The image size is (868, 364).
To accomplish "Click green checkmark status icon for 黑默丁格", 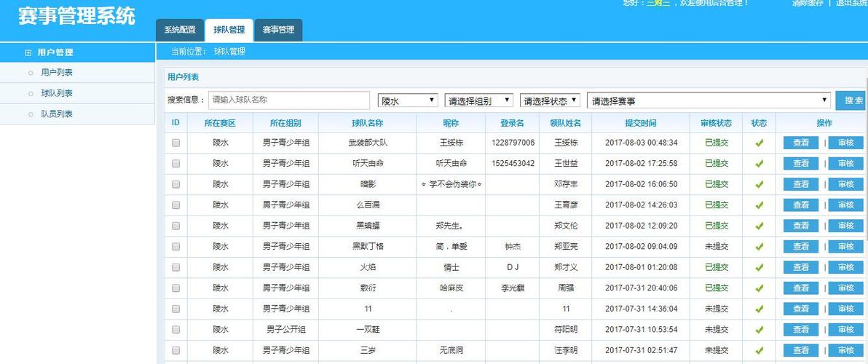I will (759, 247).
